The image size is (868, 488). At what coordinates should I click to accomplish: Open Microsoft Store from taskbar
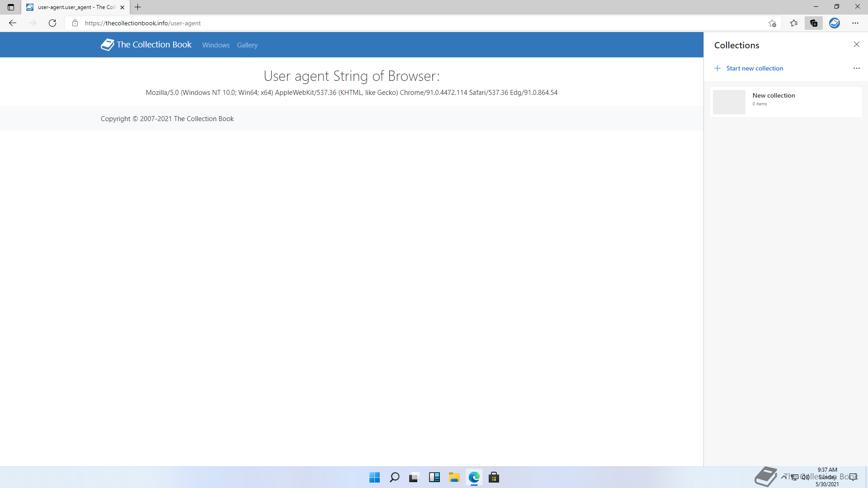[494, 477]
